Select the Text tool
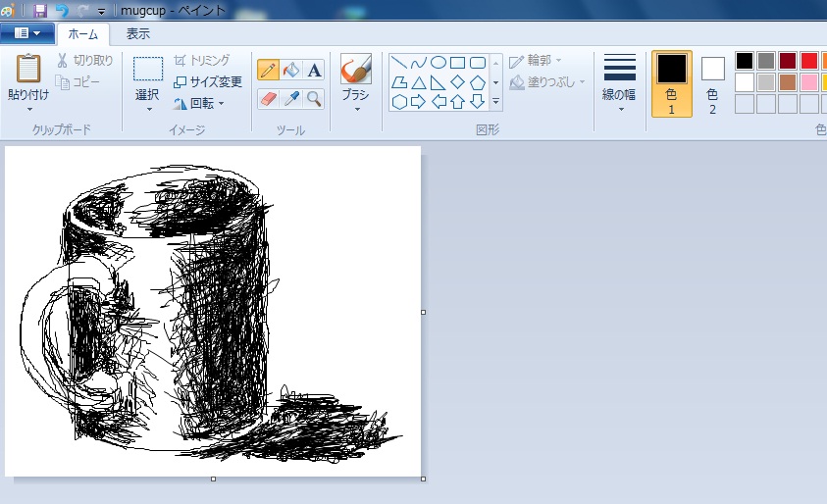Screen dimensions: 827x504 pyautogui.click(x=314, y=70)
